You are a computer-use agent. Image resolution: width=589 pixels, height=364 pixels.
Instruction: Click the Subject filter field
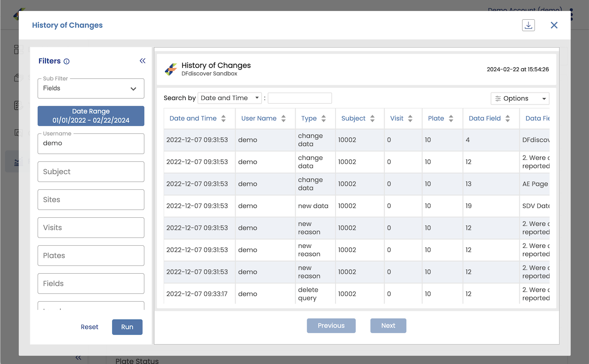pyautogui.click(x=91, y=171)
